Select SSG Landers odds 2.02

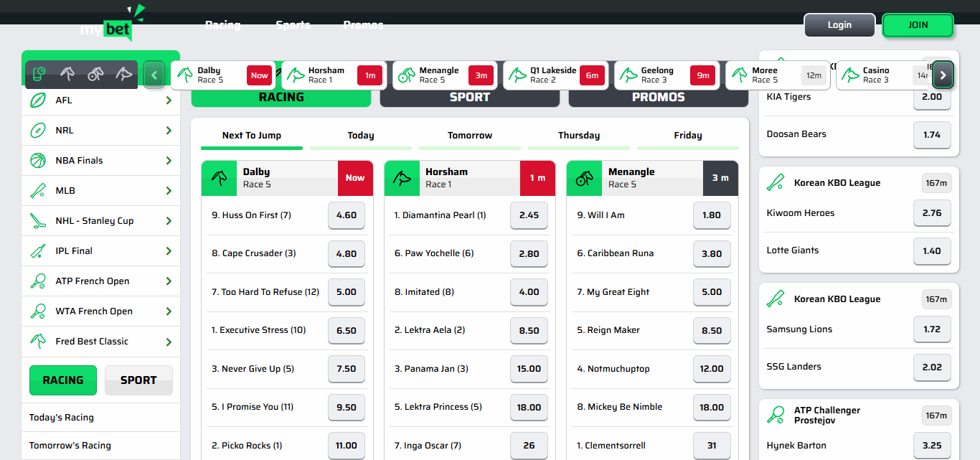point(932,367)
